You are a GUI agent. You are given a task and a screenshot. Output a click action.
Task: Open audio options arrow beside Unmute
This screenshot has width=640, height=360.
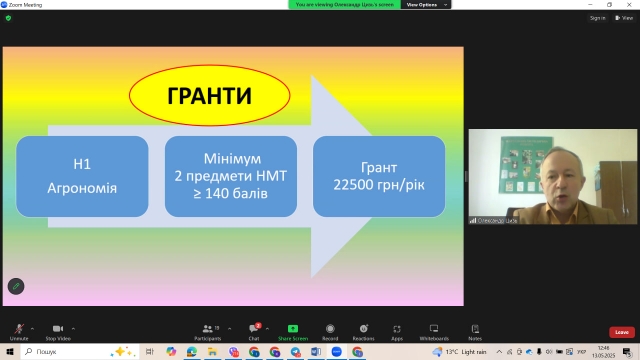pos(32,329)
